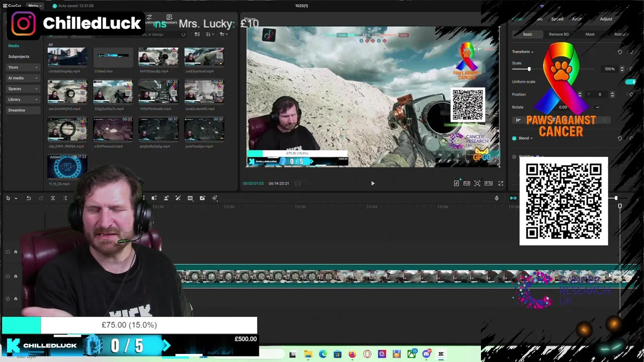Click the preview zoom-to-fit icon
The width and height of the screenshot is (644, 362).
tap(477, 184)
